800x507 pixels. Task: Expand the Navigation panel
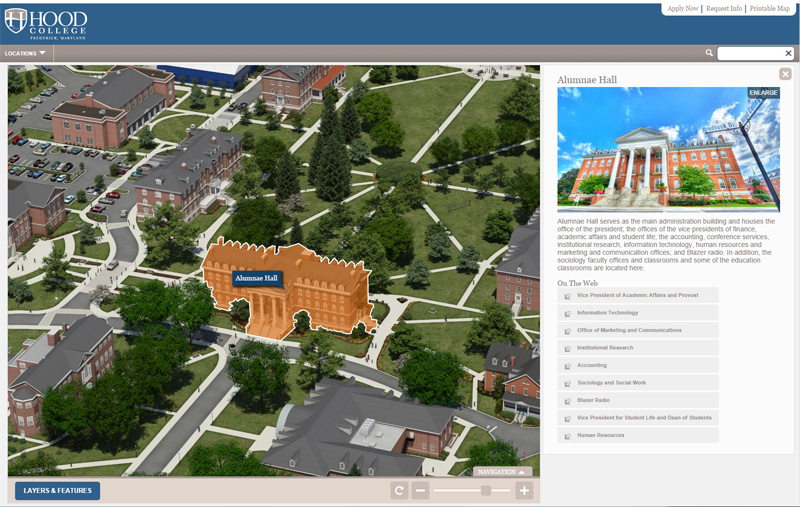(x=502, y=471)
